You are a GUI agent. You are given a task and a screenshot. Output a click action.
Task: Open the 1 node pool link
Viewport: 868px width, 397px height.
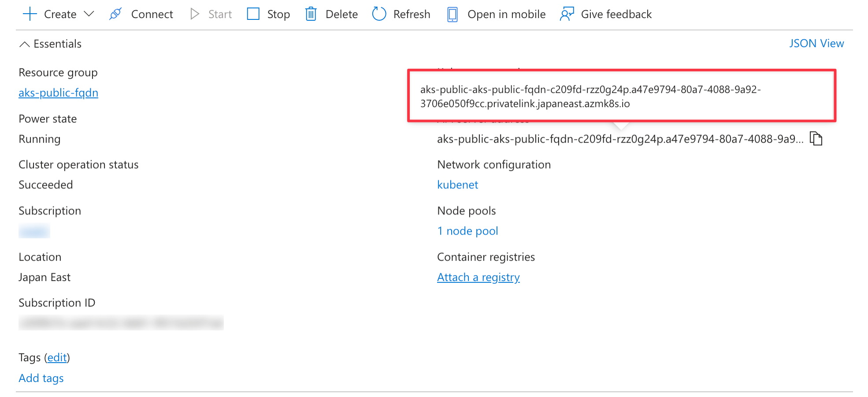pos(467,231)
